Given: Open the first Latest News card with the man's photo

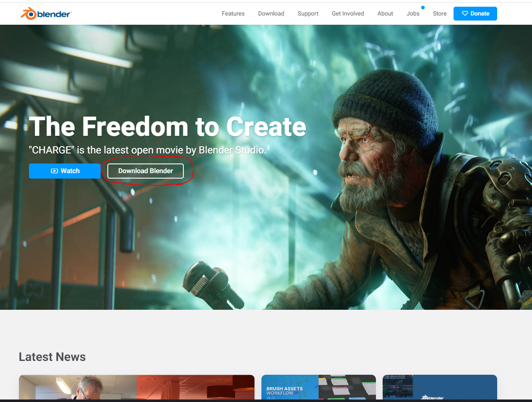Looking at the screenshot, I should click(x=137, y=387).
